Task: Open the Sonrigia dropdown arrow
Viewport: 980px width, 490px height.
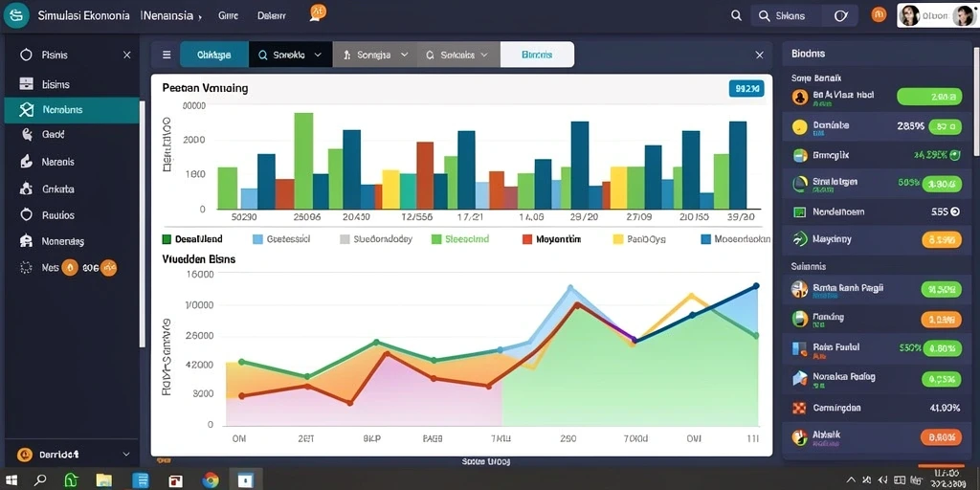Action: pos(404,55)
